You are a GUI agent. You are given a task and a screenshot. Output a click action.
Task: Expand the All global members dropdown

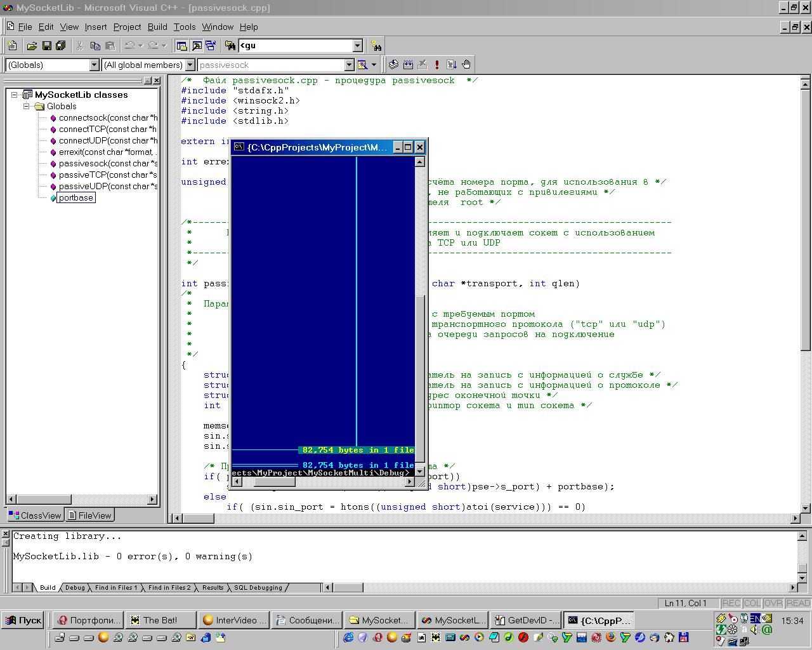(x=189, y=65)
